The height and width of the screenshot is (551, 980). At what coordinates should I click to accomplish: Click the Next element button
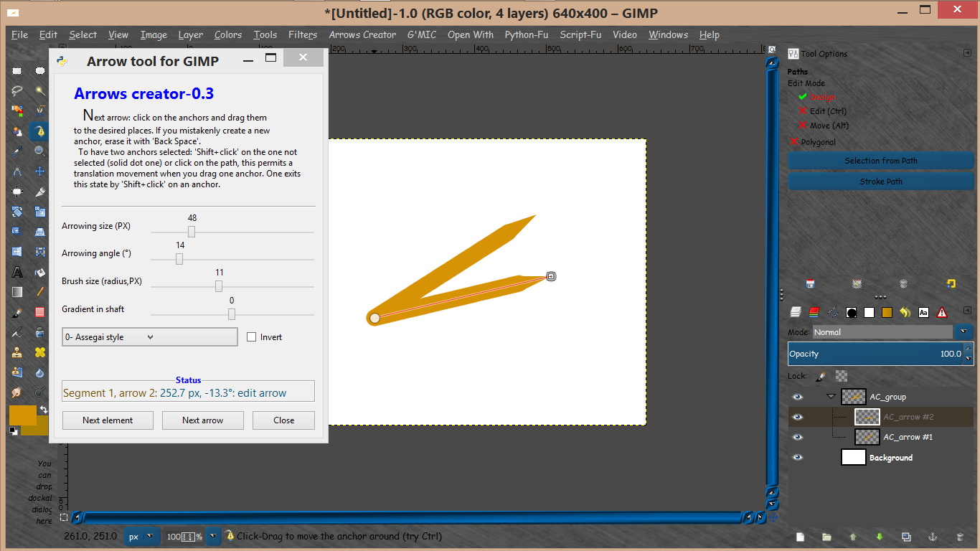point(108,420)
